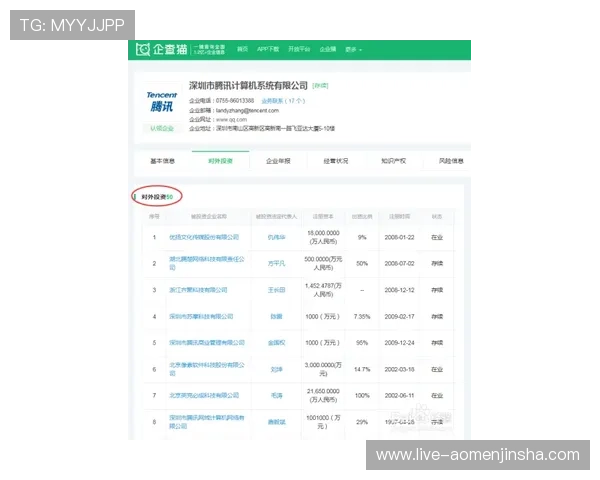Click registration date 2002-03-18
The width and height of the screenshot is (600, 480).
399,369
